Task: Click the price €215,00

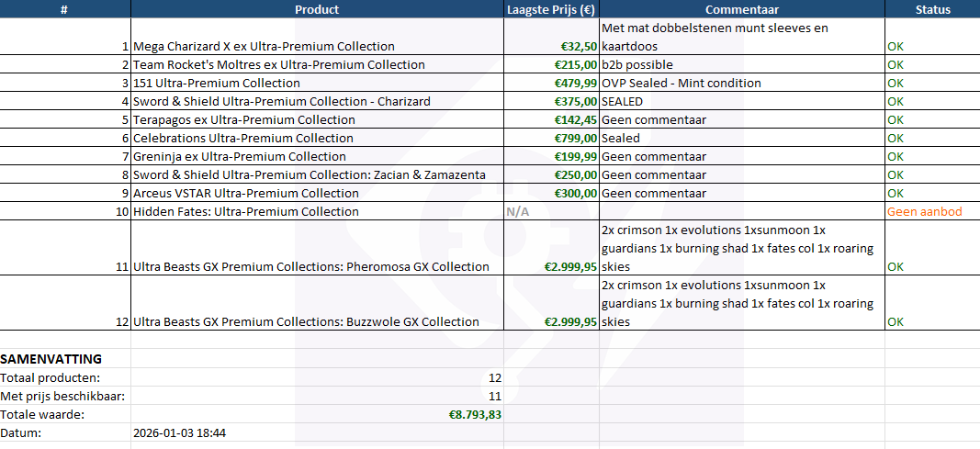Action: click(575, 64)
